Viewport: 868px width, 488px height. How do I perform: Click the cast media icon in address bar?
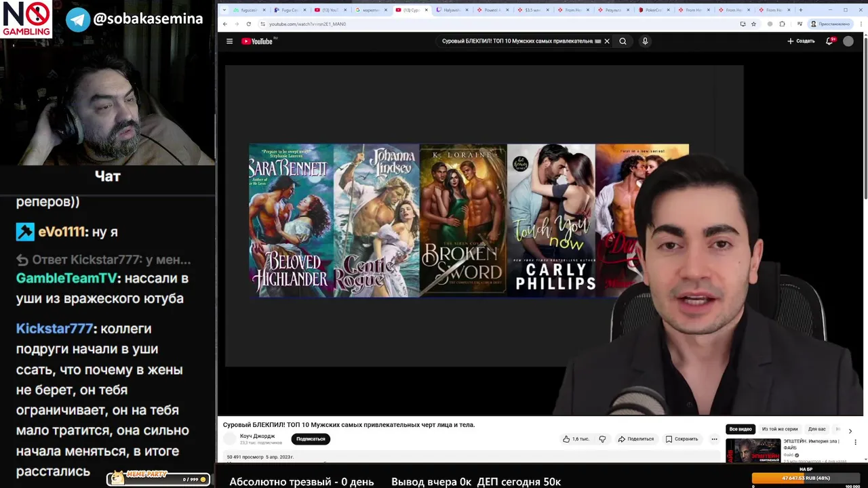click(x=743, y=24)
